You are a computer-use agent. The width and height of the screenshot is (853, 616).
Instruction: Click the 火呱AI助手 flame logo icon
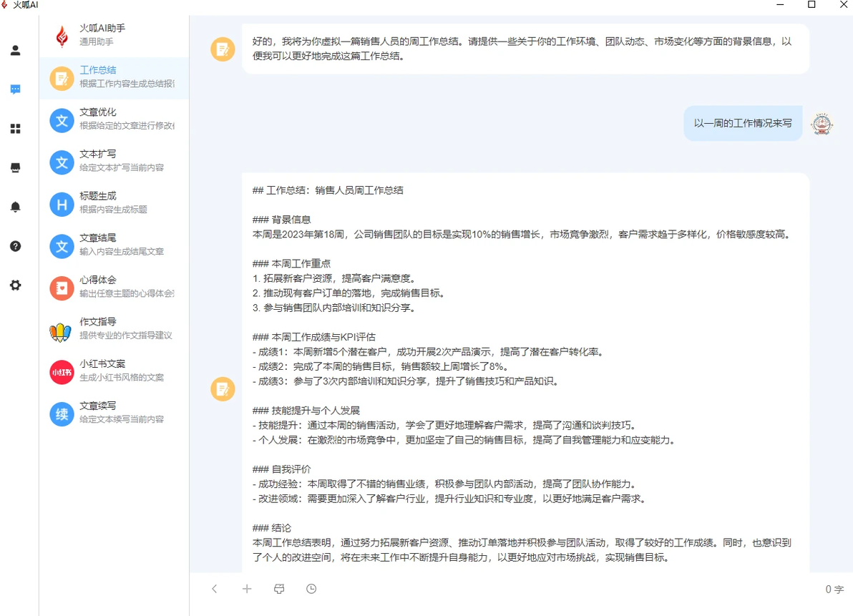tap(62, 36)
